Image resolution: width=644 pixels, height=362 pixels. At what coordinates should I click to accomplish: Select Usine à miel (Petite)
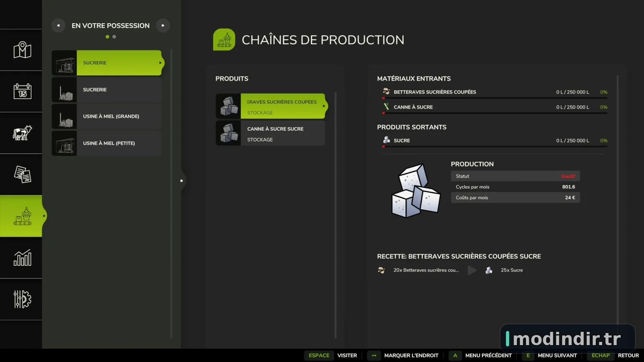pyautogui.click(x=107, y=143)
